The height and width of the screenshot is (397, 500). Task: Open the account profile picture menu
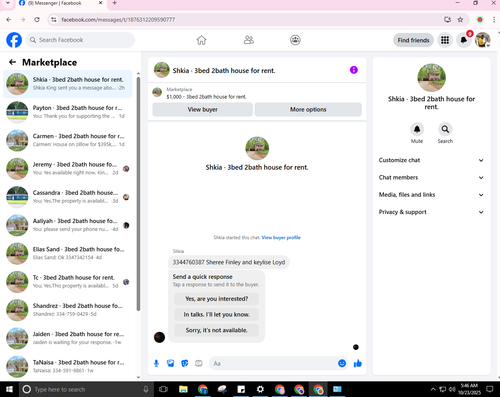click(x=482, y=40)
